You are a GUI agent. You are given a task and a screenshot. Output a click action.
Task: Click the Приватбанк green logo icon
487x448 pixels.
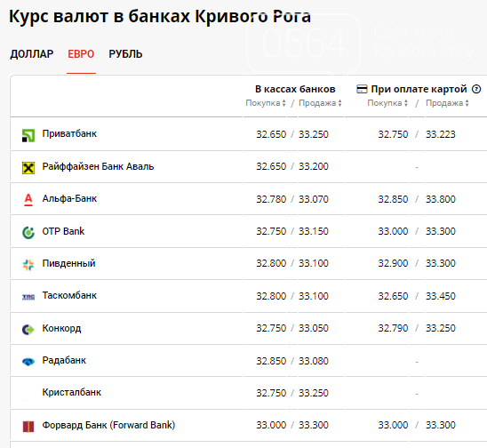(28, 136)
